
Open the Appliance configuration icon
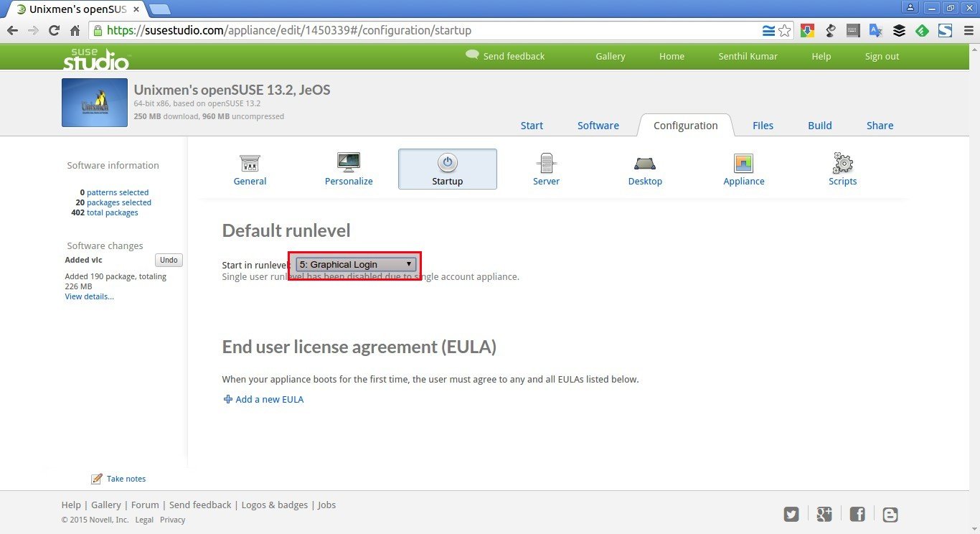(x=743, y=163)
